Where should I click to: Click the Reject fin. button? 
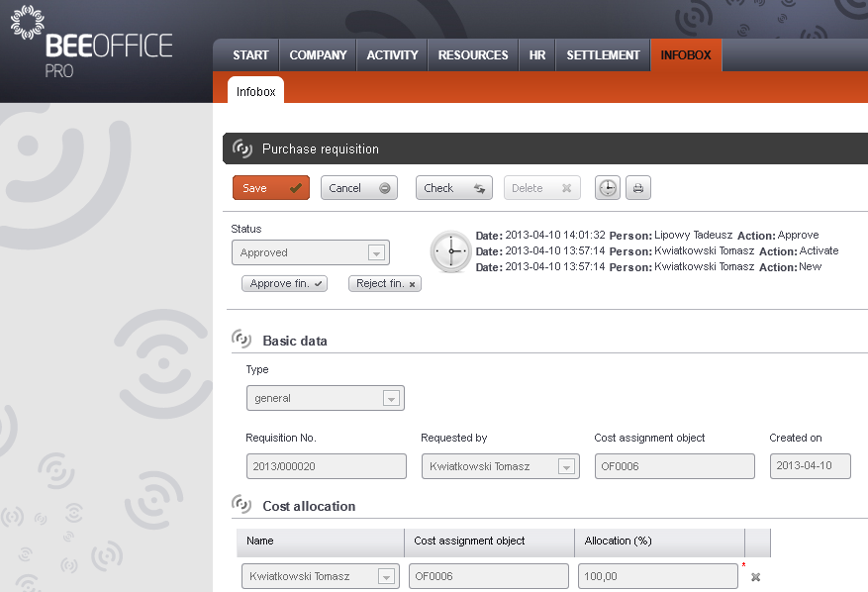(x=384, y=284)
